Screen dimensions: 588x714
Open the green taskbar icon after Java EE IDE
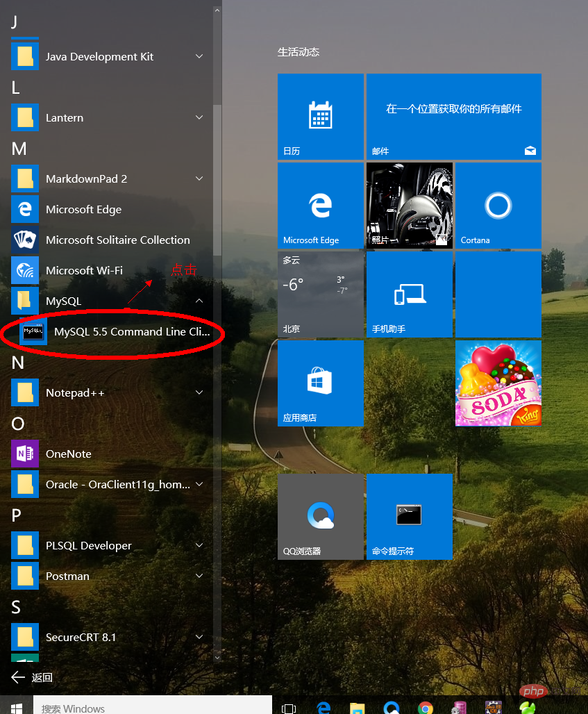(528, 708)
